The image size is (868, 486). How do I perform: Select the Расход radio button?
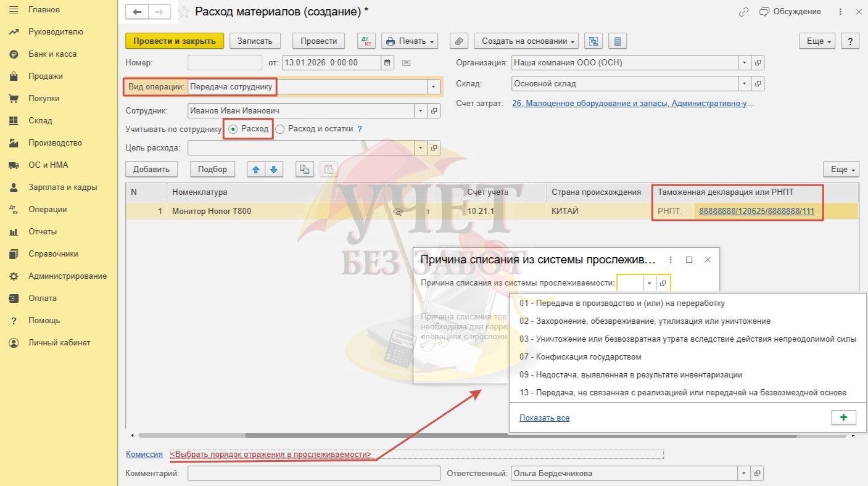pyautogui.click(x=233, y=129)
